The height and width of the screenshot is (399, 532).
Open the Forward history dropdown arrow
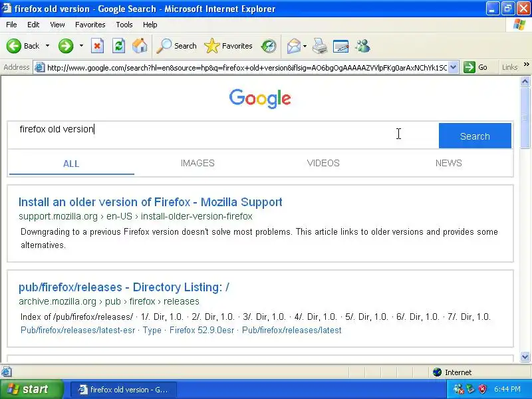(81, 46)
